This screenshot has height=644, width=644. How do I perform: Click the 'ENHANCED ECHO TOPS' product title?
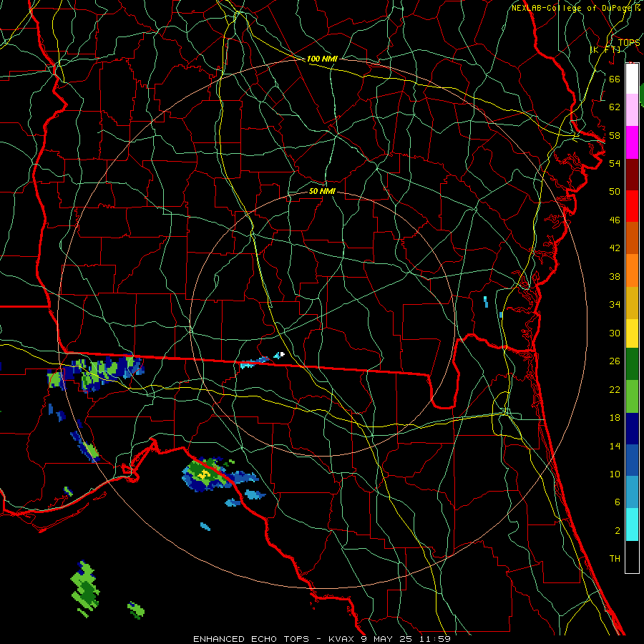[x=251, y=639]
